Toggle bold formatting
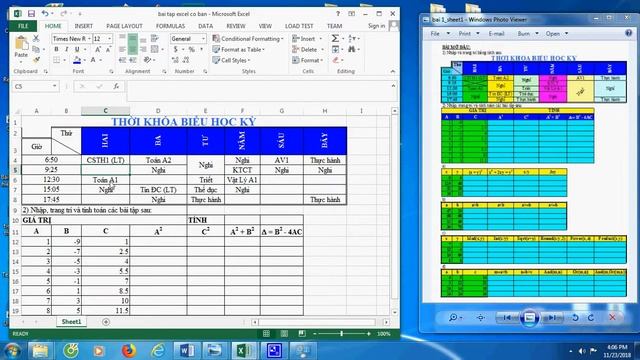Screen dimensions: 640x360 56,49
